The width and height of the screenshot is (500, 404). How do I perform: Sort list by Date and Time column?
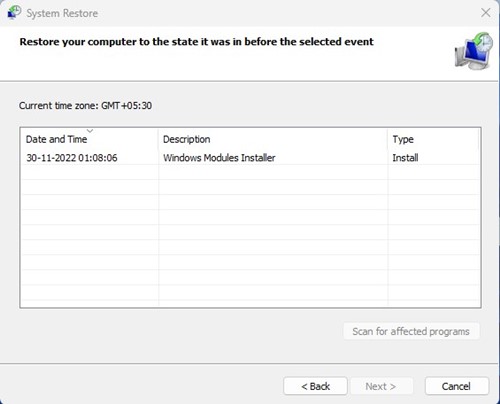pos(56,139)
